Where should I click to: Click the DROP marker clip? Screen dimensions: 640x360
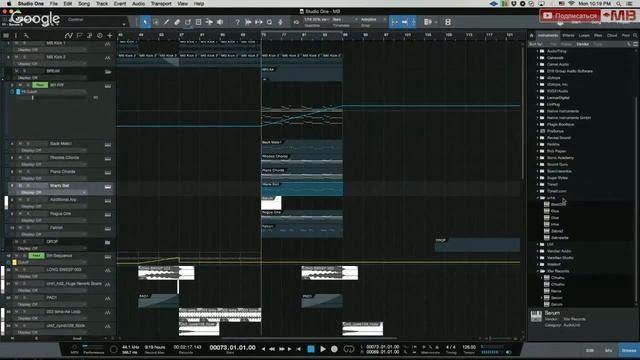pos(477,244)
